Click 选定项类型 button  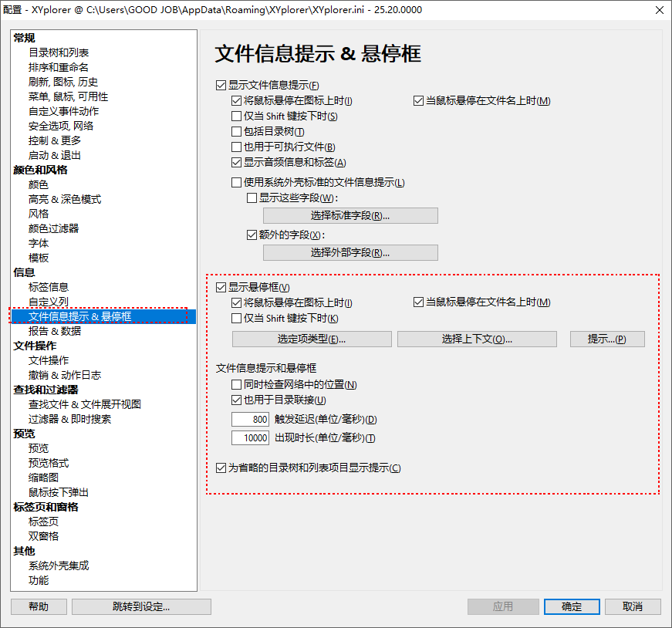312,339
